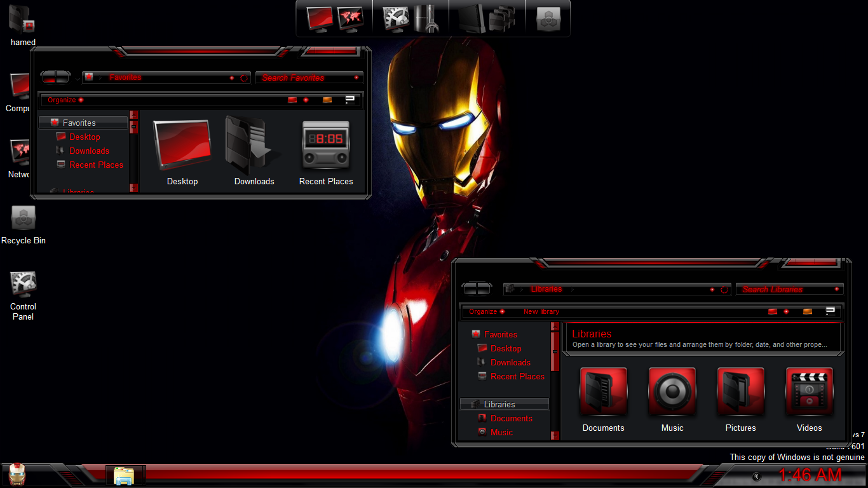The image size is (868, 488).
Task: Click the Iron Man Start button on the taskbar
Action: 17,475
